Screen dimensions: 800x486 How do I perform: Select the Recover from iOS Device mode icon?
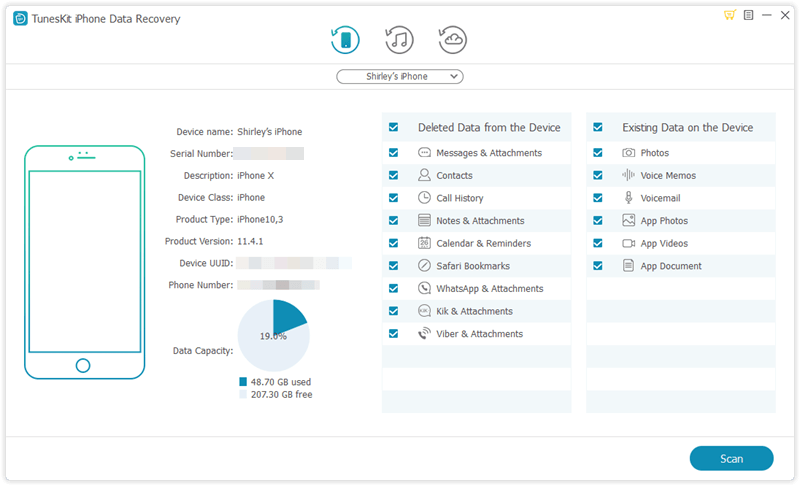tap(345, 40)
